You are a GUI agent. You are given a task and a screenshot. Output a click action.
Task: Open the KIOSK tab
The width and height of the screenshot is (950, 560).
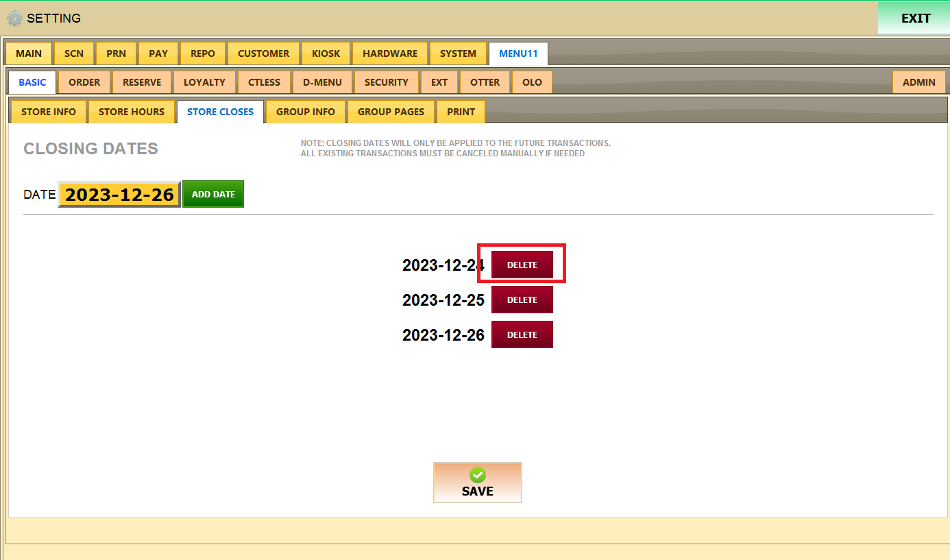[x=326, y=53]
